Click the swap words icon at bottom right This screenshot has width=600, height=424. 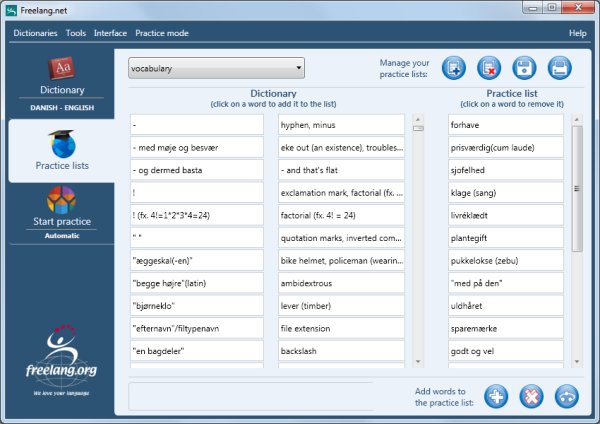567,396
